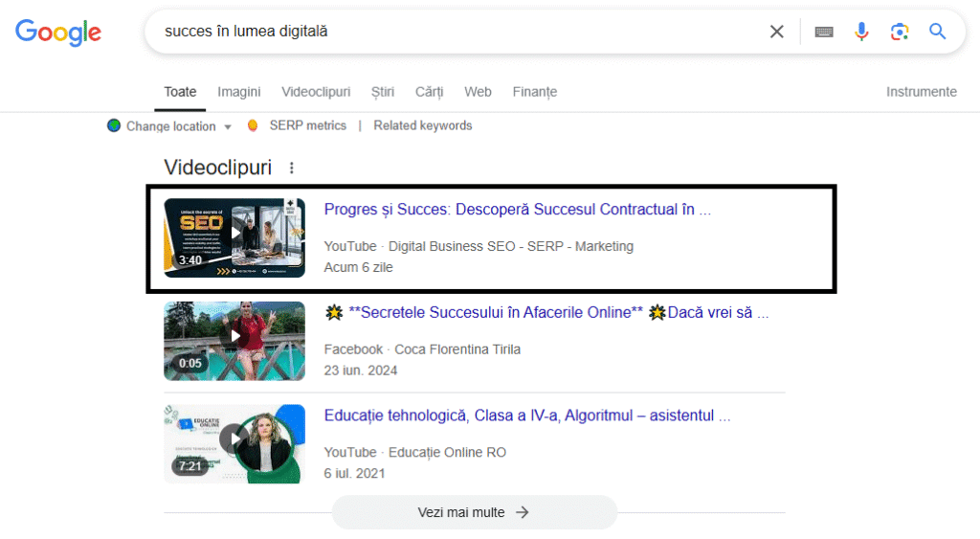The width and height of the screenshot is (980, 539).
Task: Click the Vezi mai multe button
Action: (x=475, y=512)
